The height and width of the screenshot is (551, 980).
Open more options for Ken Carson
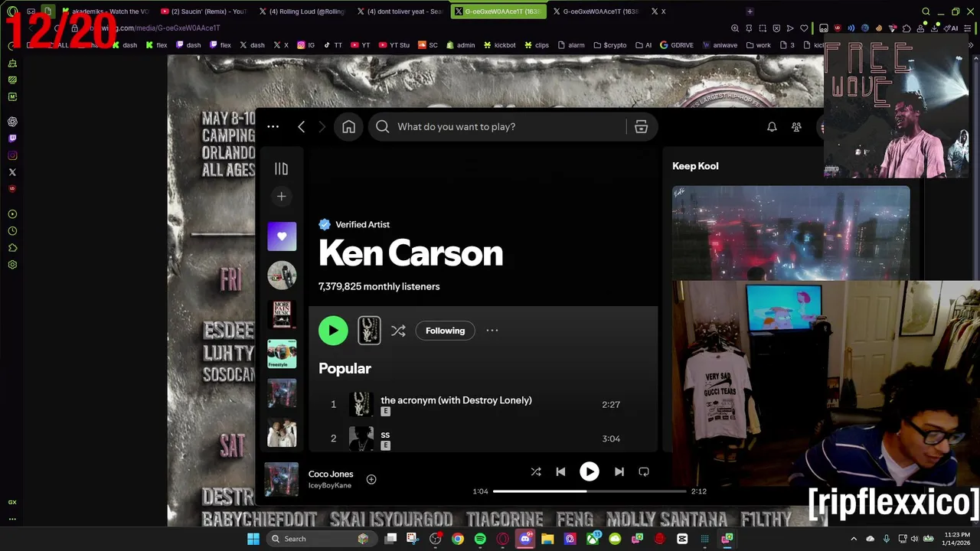click(492, 331)
